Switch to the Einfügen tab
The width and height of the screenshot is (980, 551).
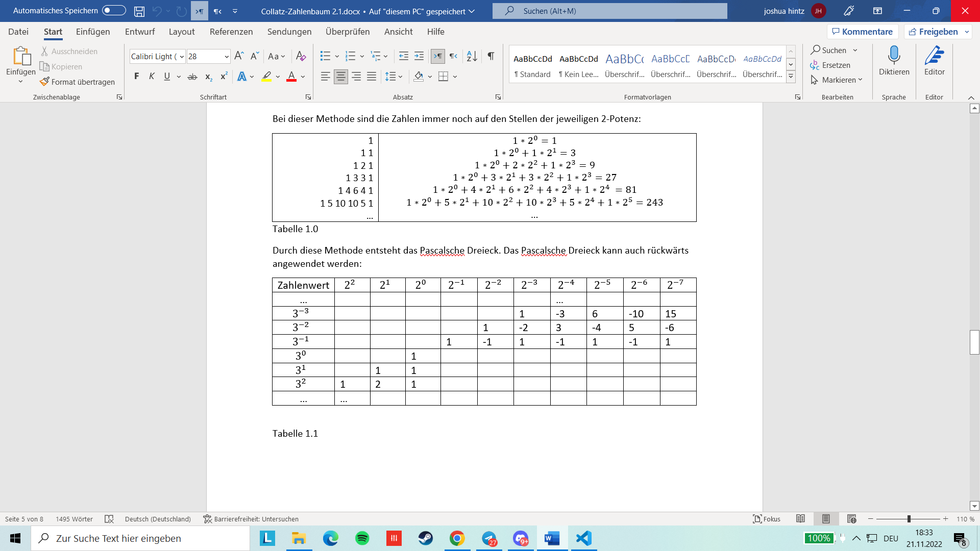tap(93, 32)
